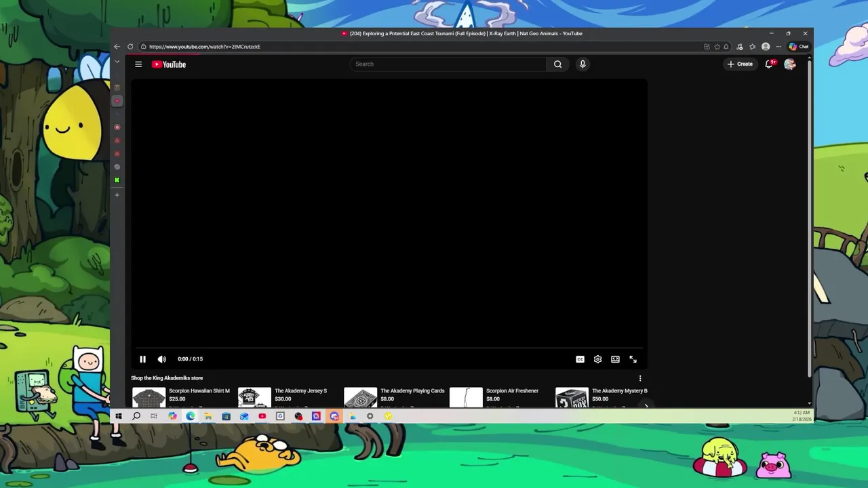868x488 pixels.
Task: Open the Scorpion Air Freshener product
Action: tap(512, 391)
